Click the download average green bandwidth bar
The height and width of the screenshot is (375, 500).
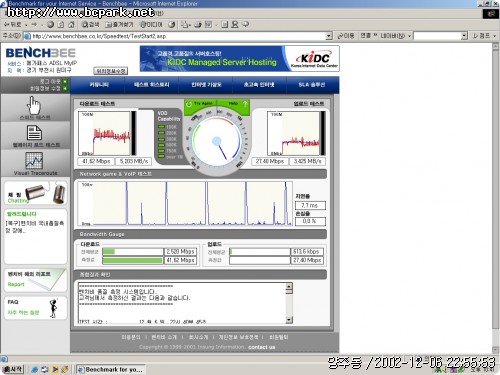(x=109, y=252)
